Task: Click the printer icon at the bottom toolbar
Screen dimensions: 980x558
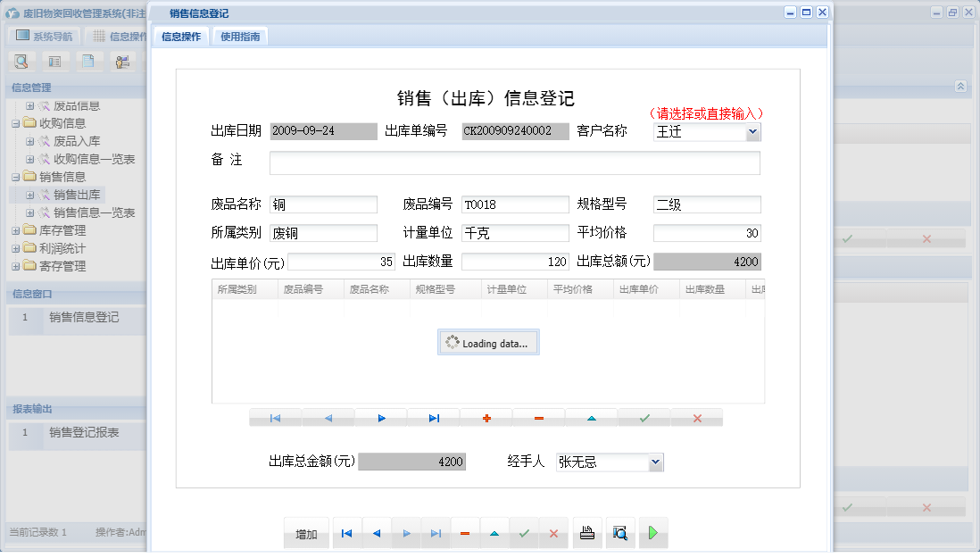Action: point(587,532)
